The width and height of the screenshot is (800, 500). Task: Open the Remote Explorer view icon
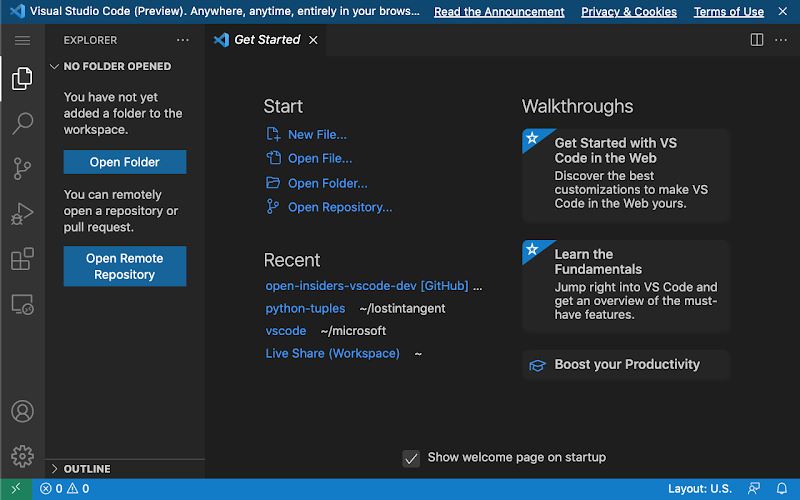point(22,304)
